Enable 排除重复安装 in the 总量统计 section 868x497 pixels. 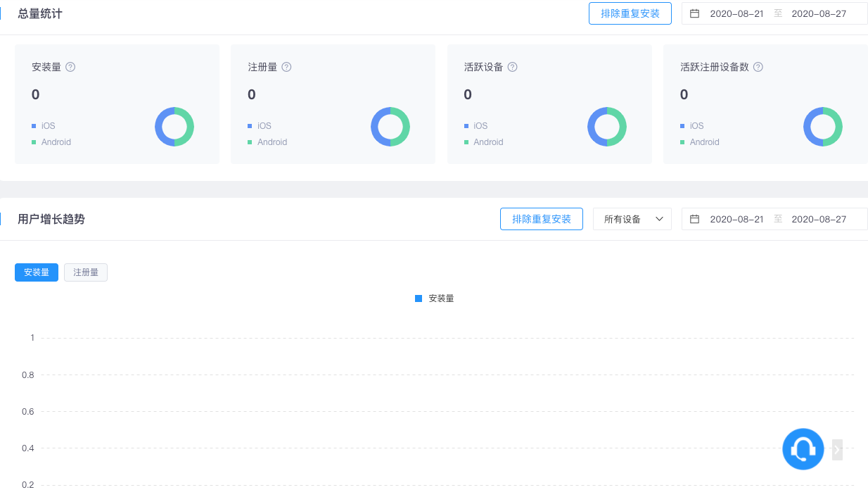pyautogui.click(x=630, y=13)
